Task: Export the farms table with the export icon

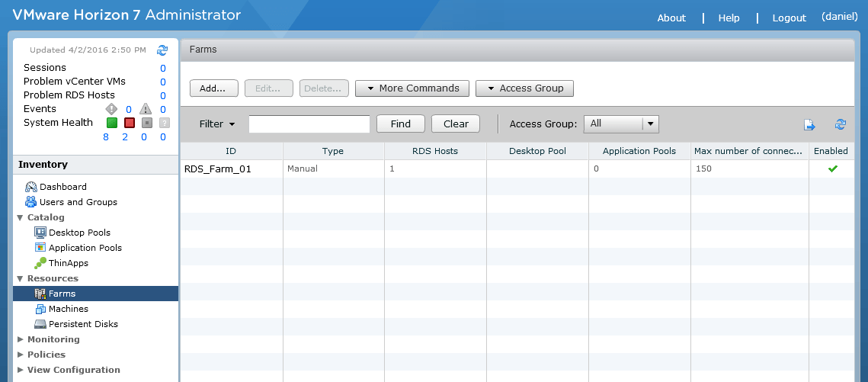Action: 810,124
